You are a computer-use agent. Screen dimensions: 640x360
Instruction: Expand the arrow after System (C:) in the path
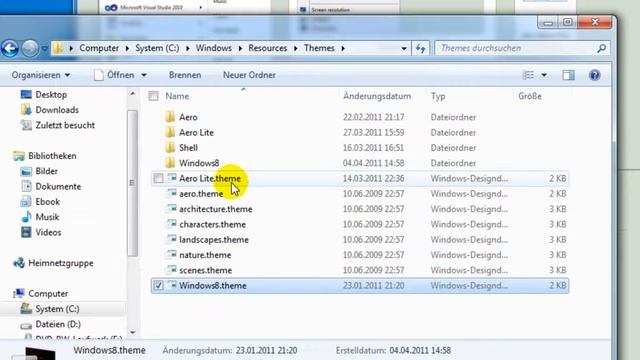[x=188, y=49]
